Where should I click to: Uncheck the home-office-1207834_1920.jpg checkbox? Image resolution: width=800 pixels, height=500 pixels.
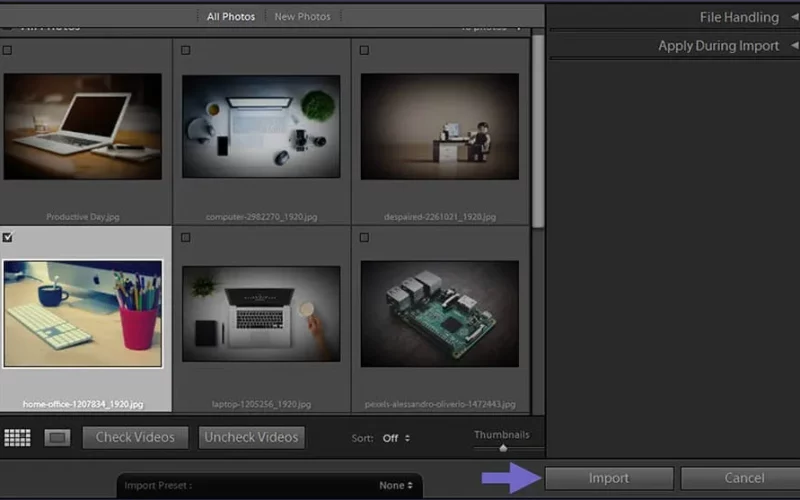coord(7,237)
